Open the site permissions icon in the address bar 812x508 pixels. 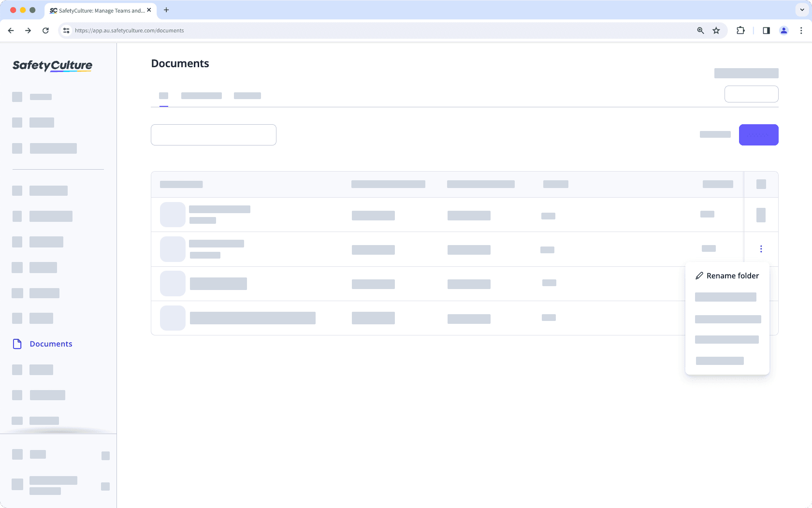(x=66, y=30)
